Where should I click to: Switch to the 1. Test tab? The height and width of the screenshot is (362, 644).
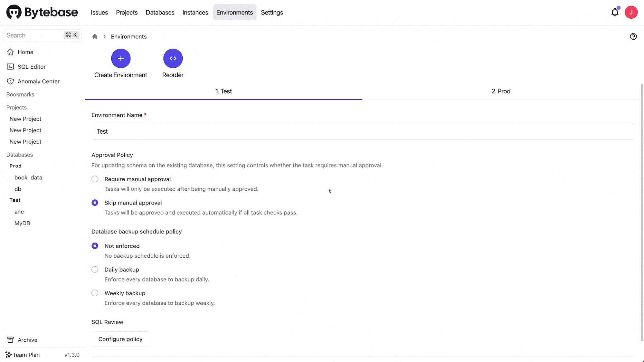(x=223, y=91)
